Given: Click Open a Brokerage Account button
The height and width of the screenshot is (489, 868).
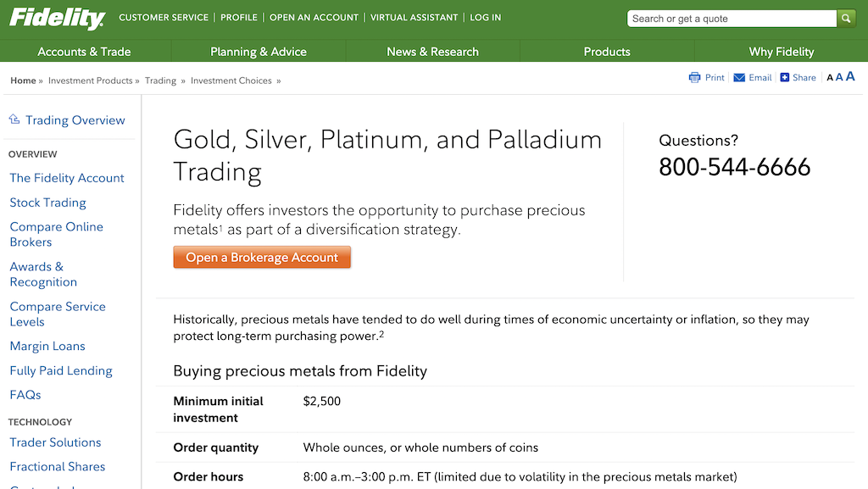Looking at the screenshot, I should [262, 258].
